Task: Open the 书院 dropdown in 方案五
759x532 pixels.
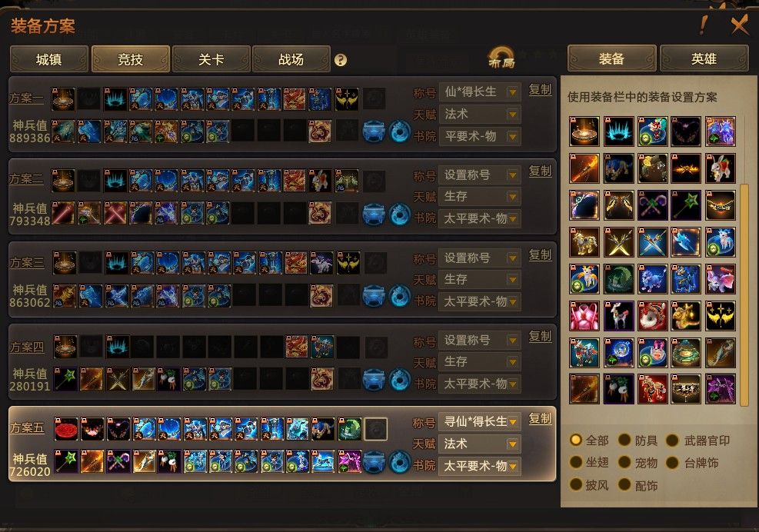Action: click(x=480, y=466)
